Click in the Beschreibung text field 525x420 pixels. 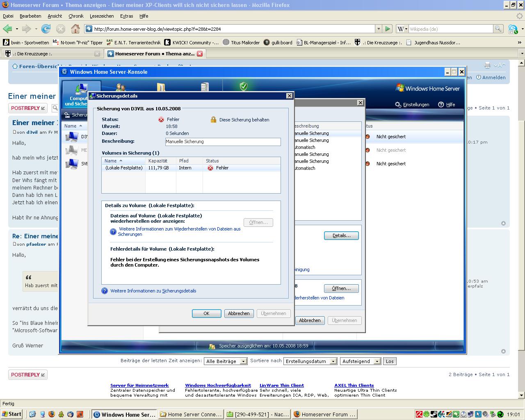(223, 142)
